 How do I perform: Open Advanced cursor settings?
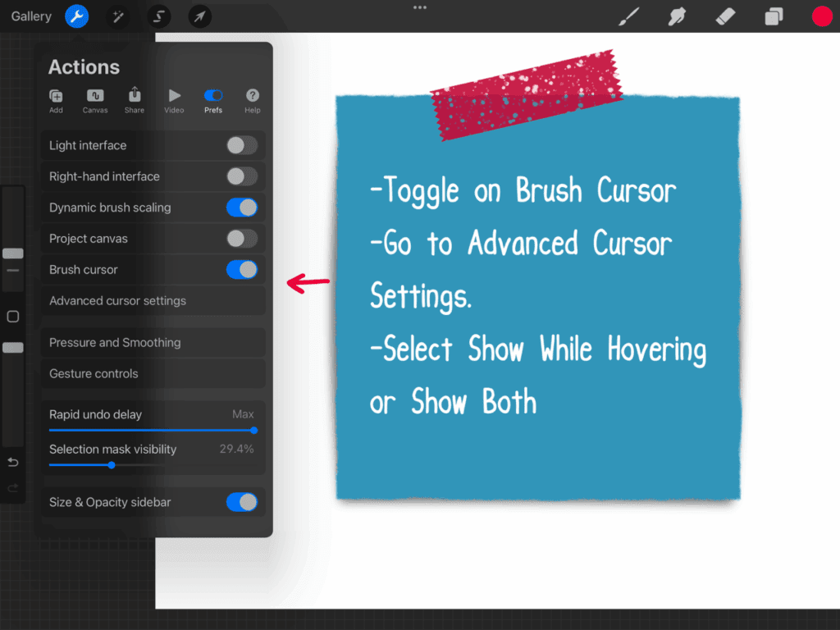(x=153, y=300)
